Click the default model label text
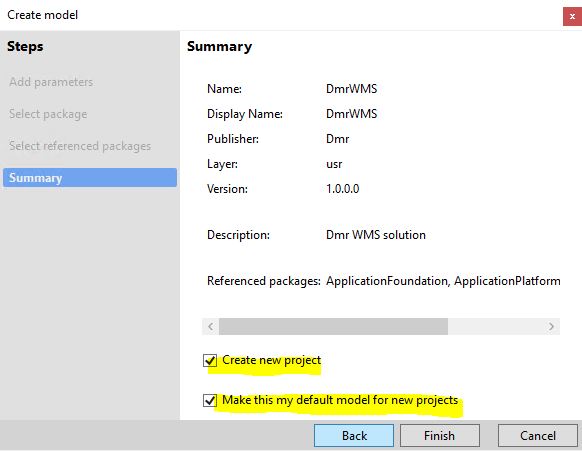 pyautogui.click(x=340, y=401)
